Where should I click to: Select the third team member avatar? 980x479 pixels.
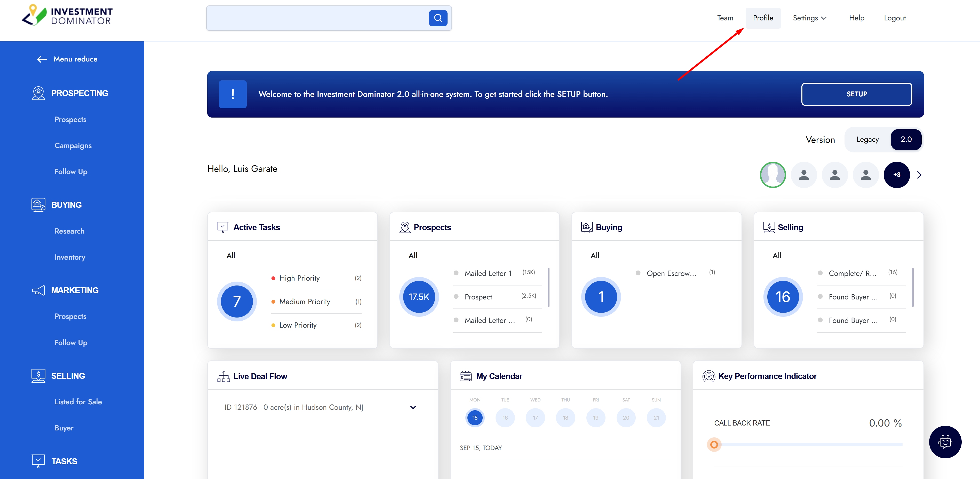point(835,175)
